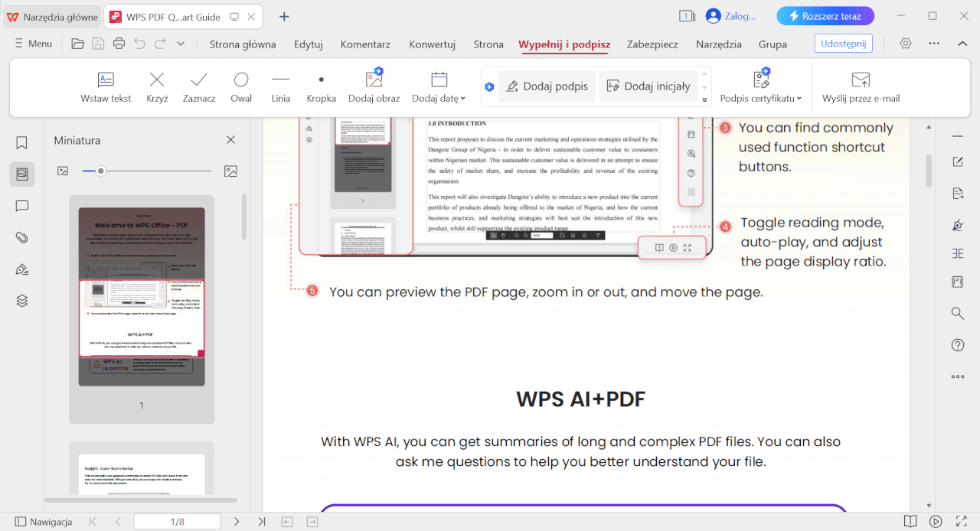Open the Zabezpiecz tab
The image size is (980, 531).
[652, 44]
